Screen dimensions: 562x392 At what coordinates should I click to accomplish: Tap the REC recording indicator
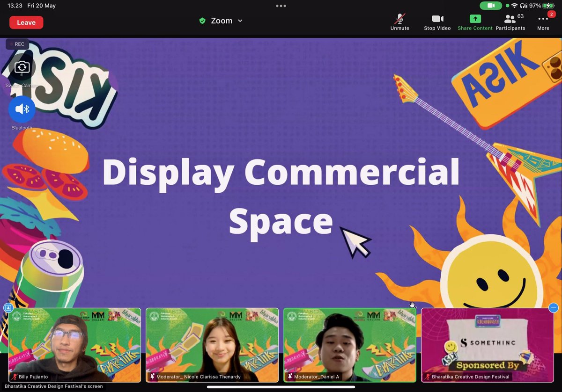(x=17, y=44)
